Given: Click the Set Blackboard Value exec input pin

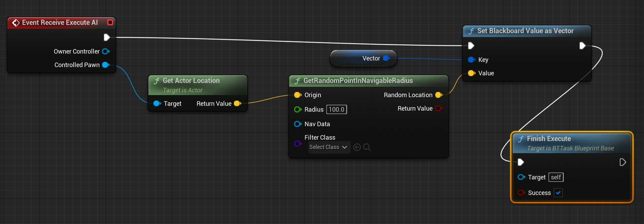Looking at the screenshot, I should [x=471, y=45].
